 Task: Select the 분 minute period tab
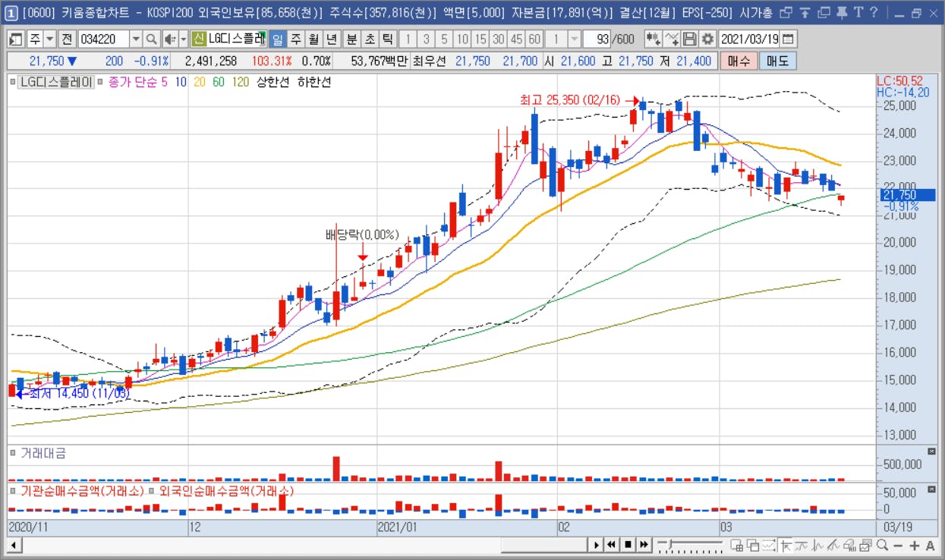point(351,39)
